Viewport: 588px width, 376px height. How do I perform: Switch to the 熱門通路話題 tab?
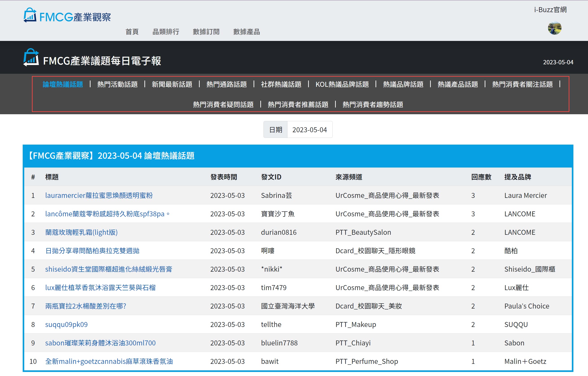coord(227,84)
